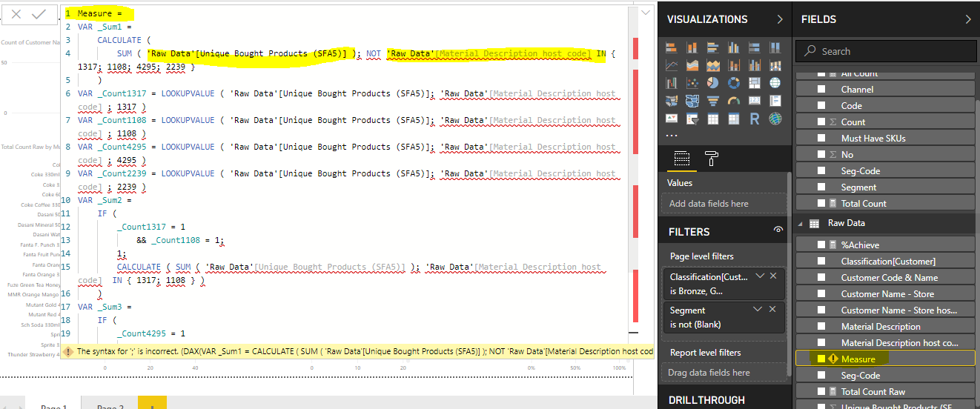The image size is (980, 409).
Task: Select the Donut chart visual
Action: (734, 83)
